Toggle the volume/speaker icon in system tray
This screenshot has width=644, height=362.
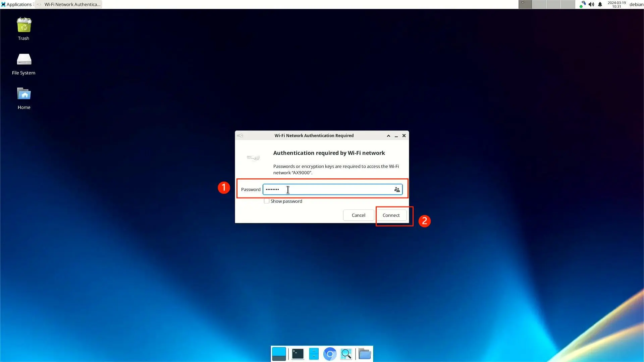tap(591, 4)
